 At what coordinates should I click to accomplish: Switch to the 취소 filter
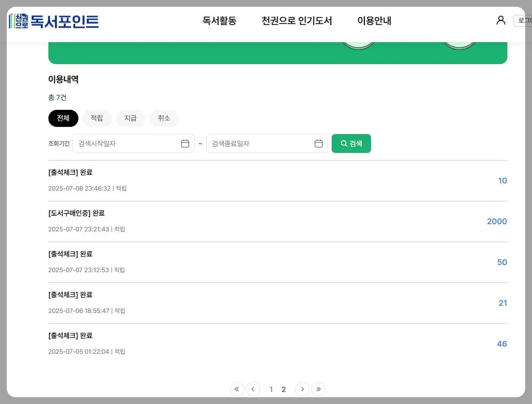point(164,118)
